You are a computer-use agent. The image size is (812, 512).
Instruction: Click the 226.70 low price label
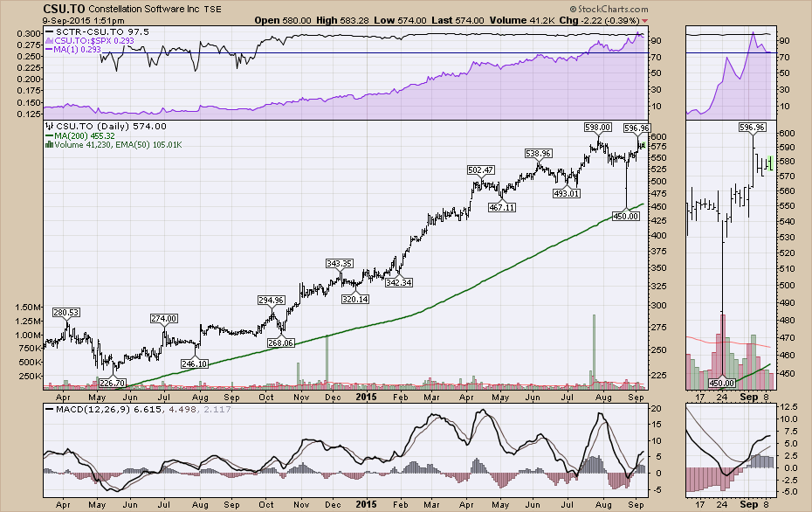click(112, 383)
